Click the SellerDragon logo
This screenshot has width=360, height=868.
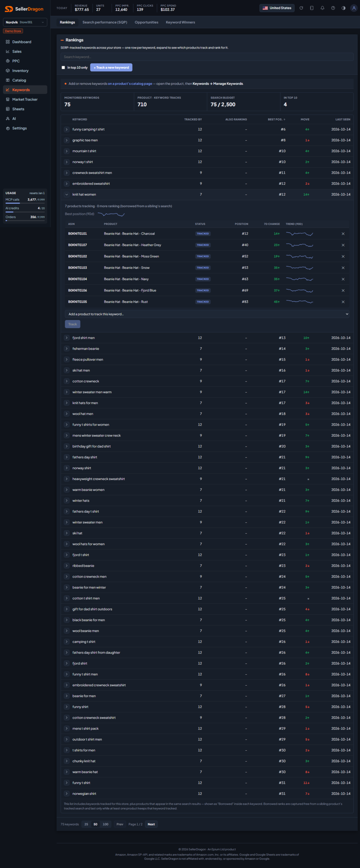coord(24,9)
